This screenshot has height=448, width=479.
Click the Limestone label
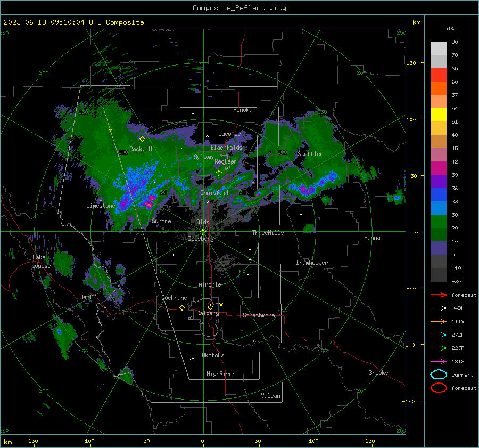101,206
